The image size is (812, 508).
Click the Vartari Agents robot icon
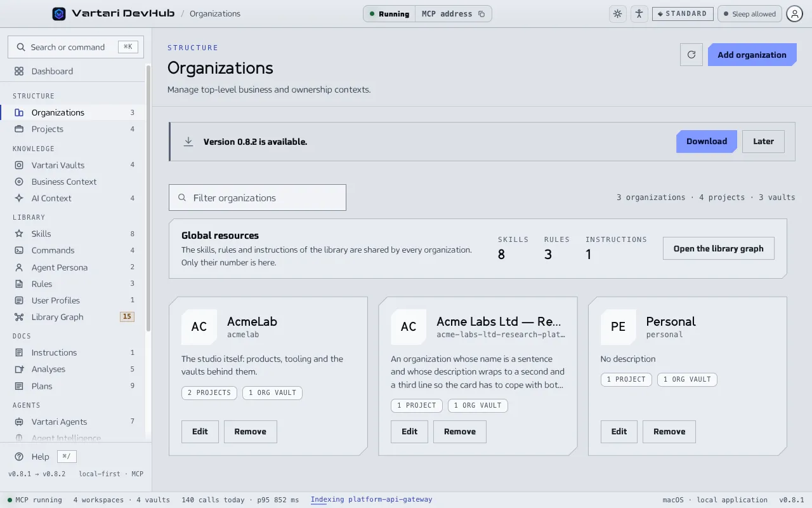[x=19, y=422]
